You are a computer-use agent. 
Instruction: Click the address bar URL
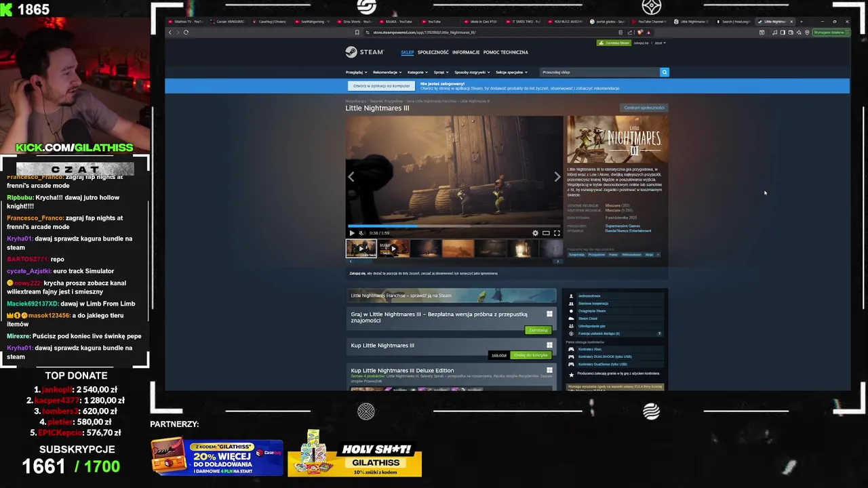coord(424,33)
